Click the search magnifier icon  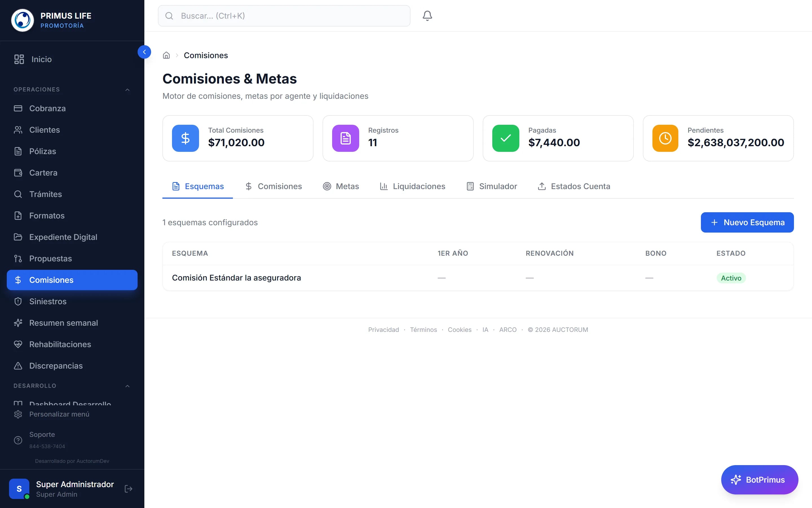tap(169, 16)
